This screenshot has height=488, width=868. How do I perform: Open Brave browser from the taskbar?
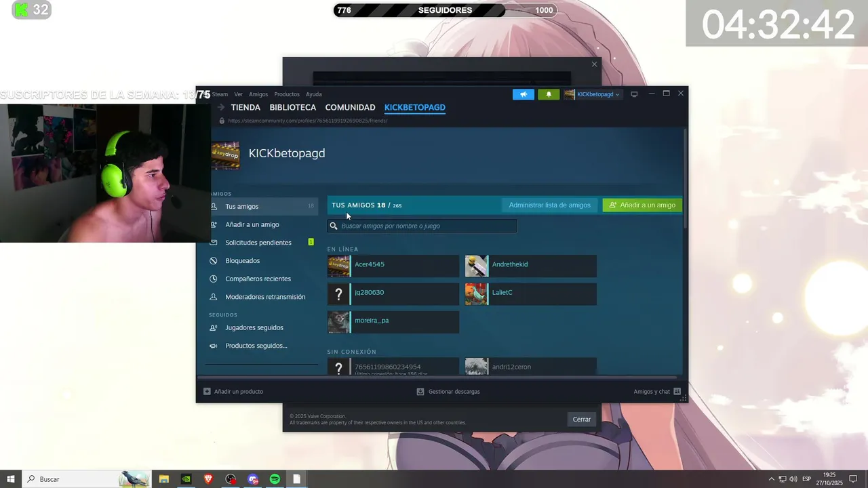pyautogui.click(x=208, y=479)
